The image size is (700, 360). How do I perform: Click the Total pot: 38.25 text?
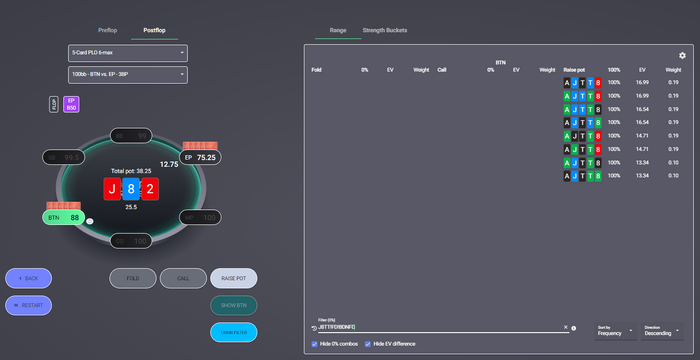(131, 171)
